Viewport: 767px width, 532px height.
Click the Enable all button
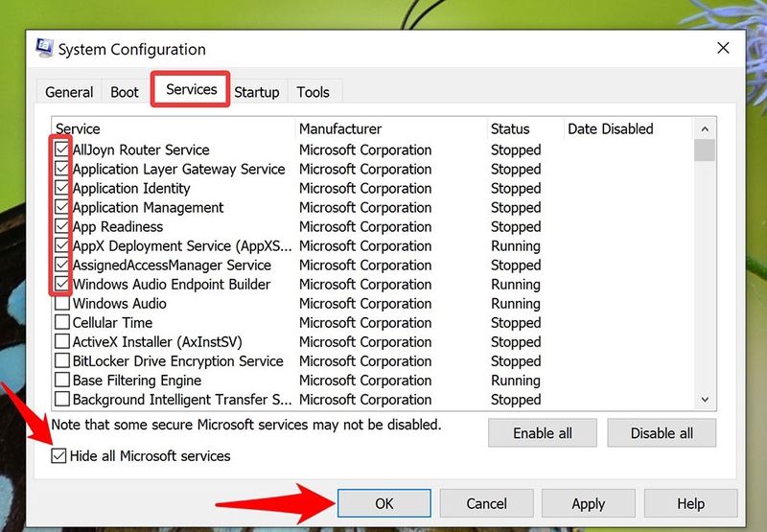[542, 432]
